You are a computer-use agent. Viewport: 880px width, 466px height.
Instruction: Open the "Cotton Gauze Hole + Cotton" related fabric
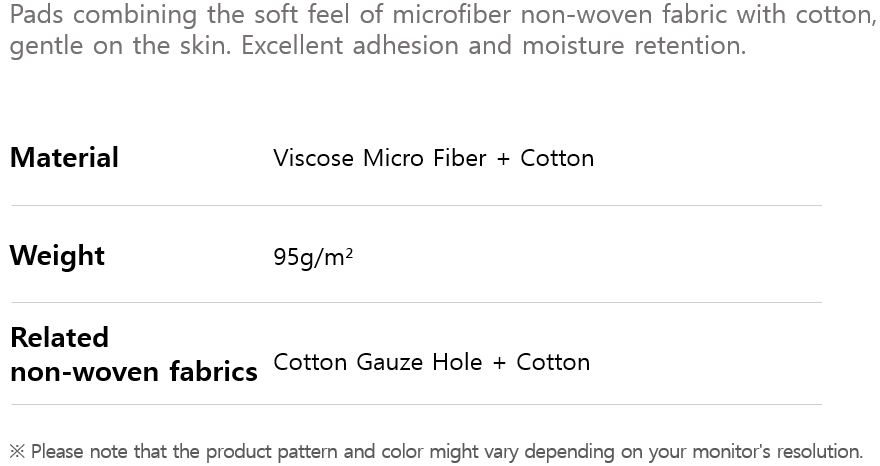431,362
